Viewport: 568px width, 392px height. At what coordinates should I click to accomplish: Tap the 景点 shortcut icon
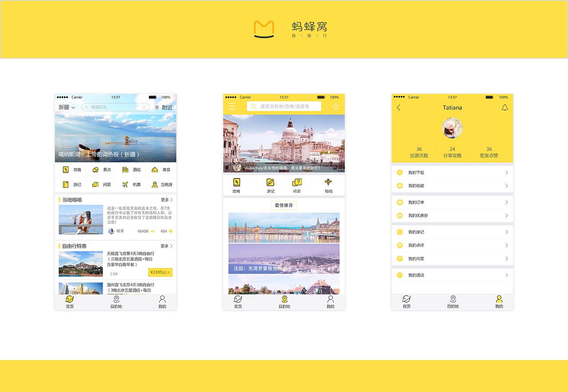point(95,170)
